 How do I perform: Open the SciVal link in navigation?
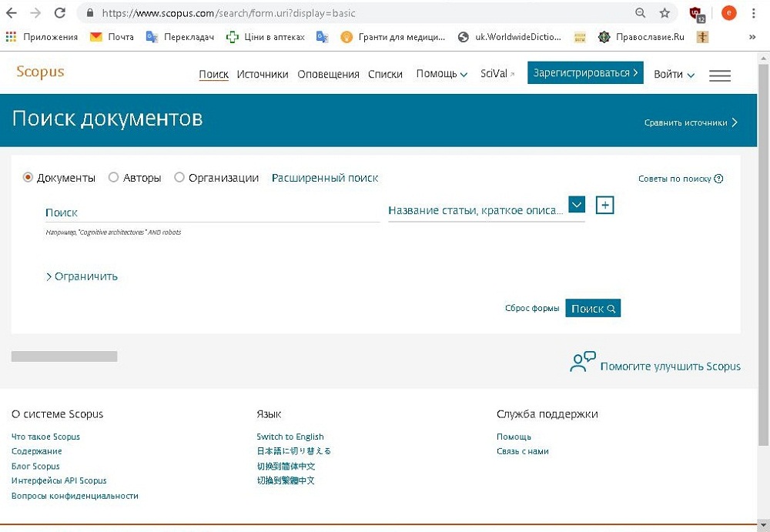click(497, 74)
